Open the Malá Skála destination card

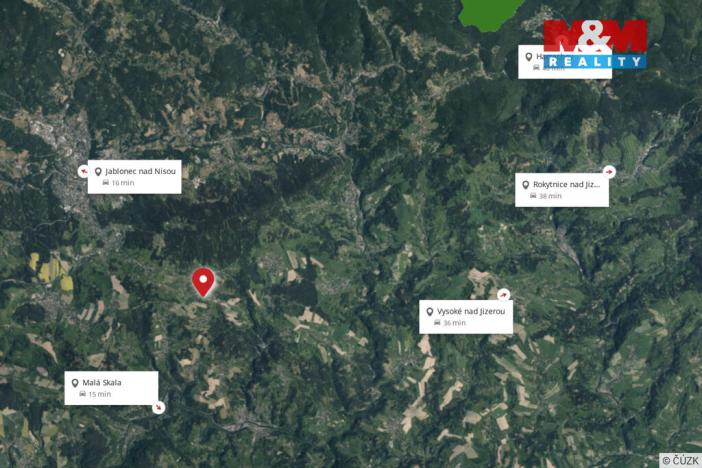click(x=111, y=388)
